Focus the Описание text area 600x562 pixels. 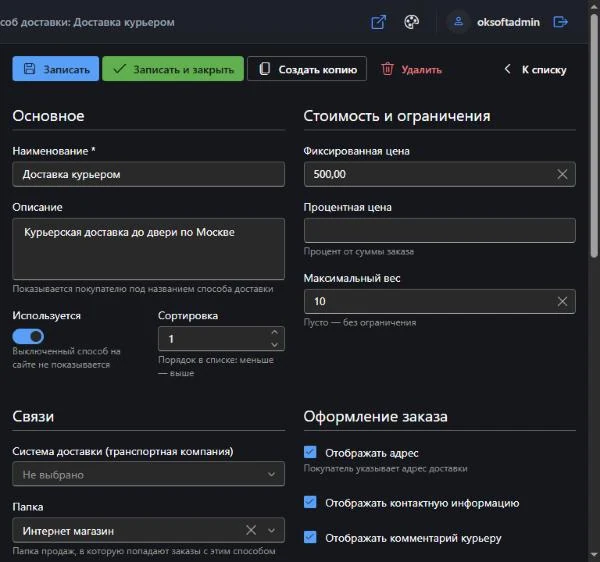(148, 249)
